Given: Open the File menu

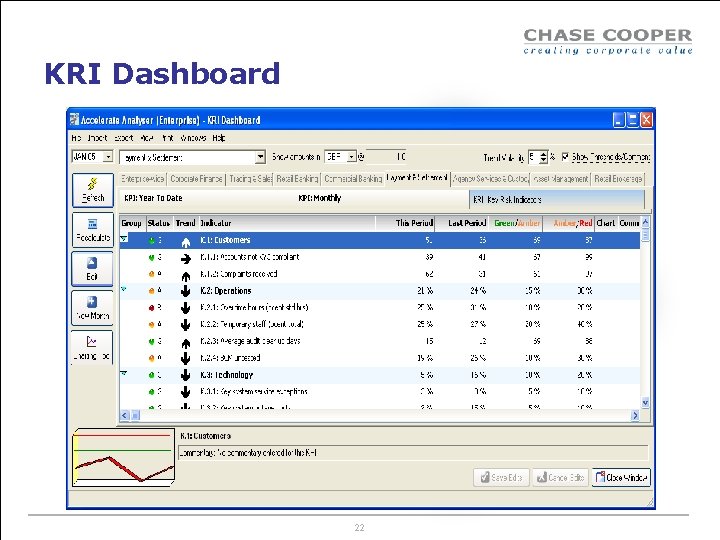Looking at the screenshot, I should 76,138.
